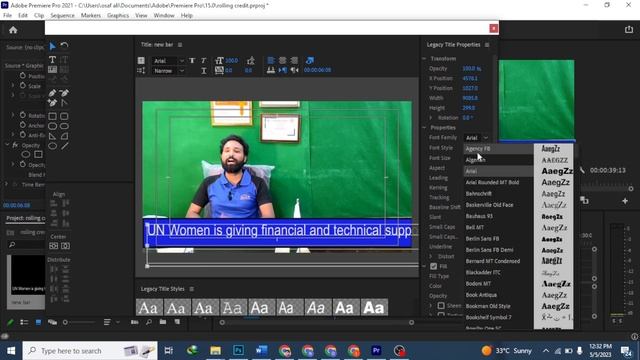
Task: Click the Tab Stops icon
Action: (270, 70)
